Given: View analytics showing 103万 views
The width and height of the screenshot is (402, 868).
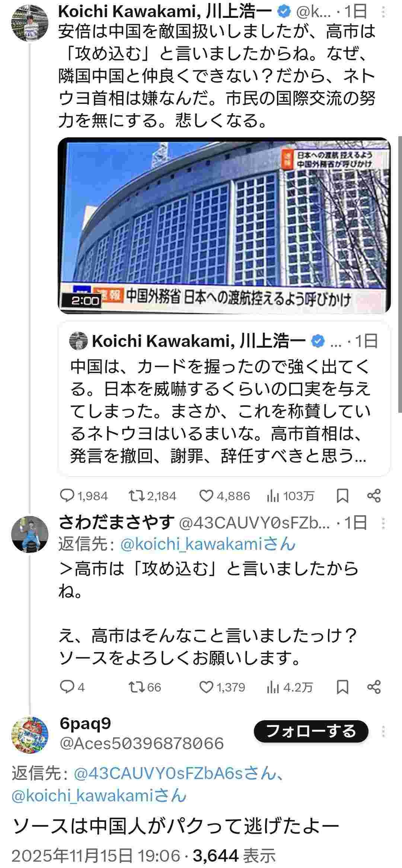Looking at the screenshot, I should pos(273,496).
